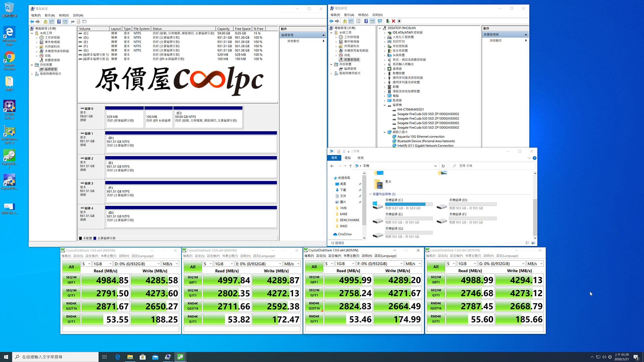The width and height of the screenshot is (644, 362).
Task: Expand the File Explorer ribbon chevron
Action: (529, 158)
